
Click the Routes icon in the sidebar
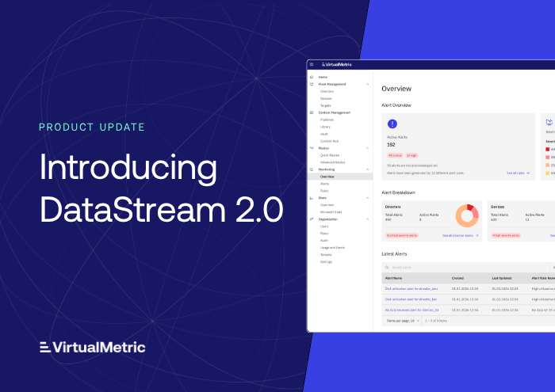312,148
